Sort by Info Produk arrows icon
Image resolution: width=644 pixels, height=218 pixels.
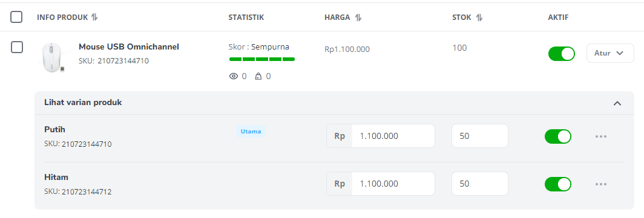[94, 17]
